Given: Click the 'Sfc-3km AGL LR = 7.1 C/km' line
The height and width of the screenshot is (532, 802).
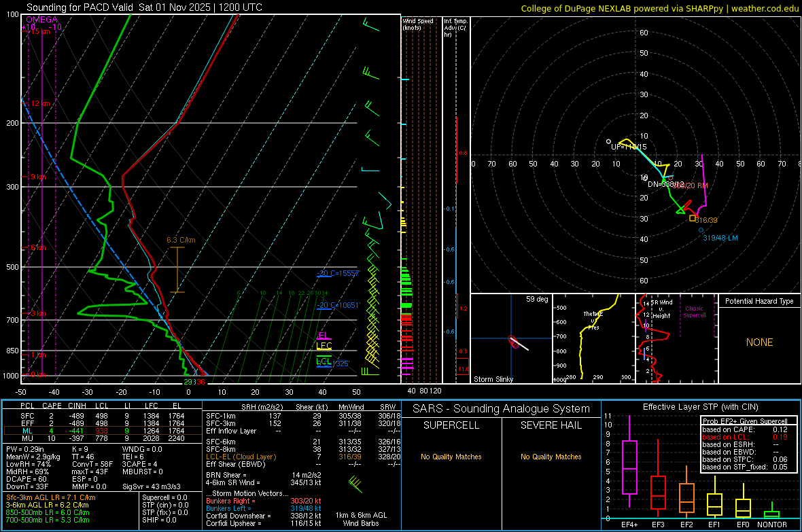Looking at the screenshot, I should pos(51,497).
